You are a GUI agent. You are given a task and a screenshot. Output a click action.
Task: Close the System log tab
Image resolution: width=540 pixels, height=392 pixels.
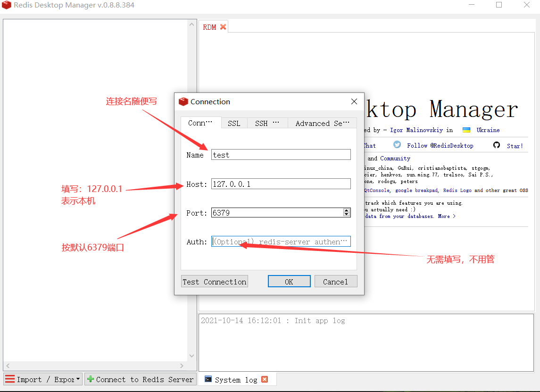pos(265,379)
